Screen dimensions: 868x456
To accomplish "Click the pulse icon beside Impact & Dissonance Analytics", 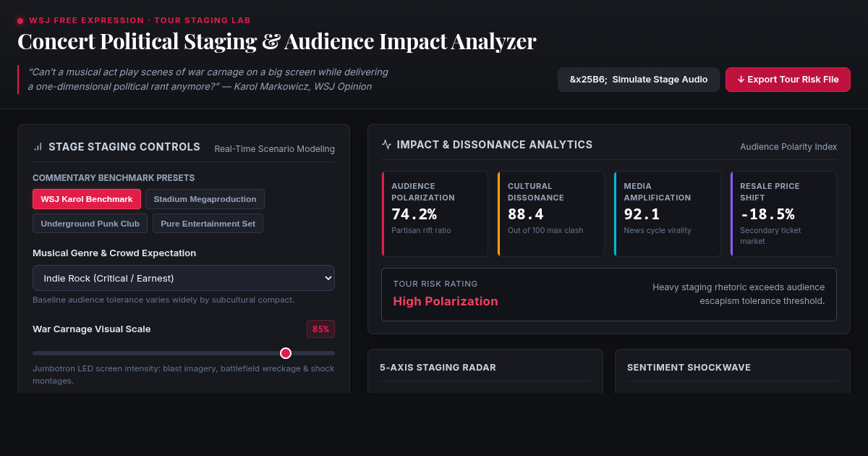I will 387,145.
